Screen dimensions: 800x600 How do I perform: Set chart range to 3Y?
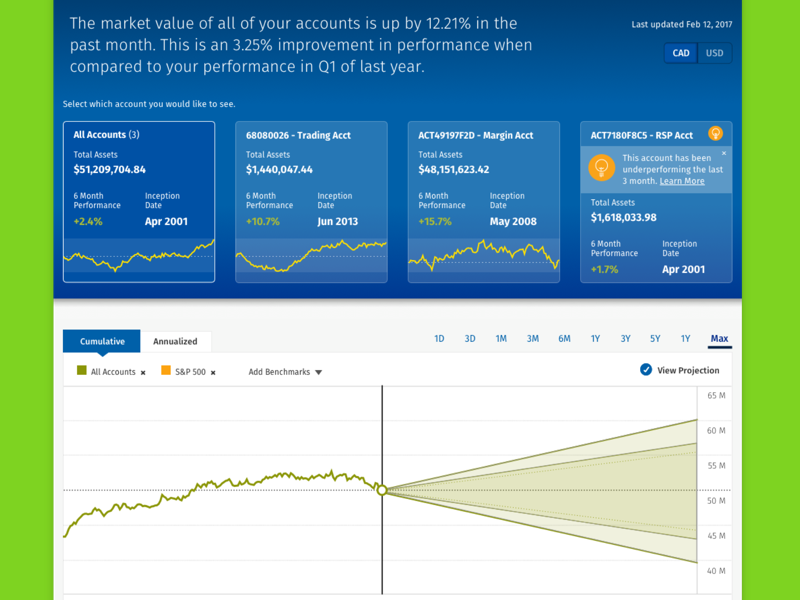click(626, 339)
